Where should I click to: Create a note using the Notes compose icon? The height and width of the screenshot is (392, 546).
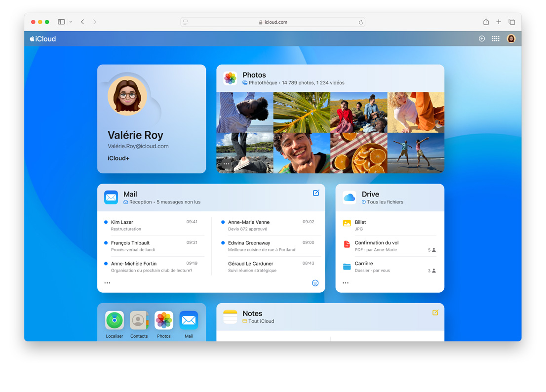click(435, 313)
